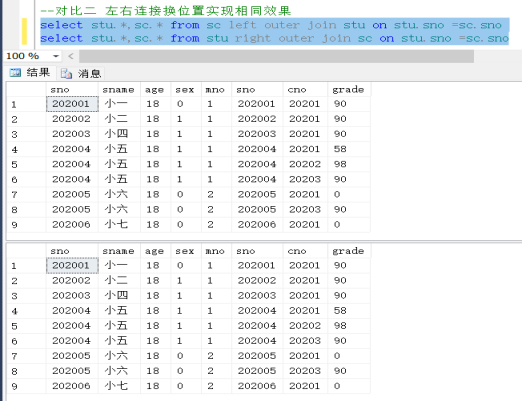Open the 100 % zoom dropdown arrow
This screenshot has height=402, width=522.
pos(56,56)
